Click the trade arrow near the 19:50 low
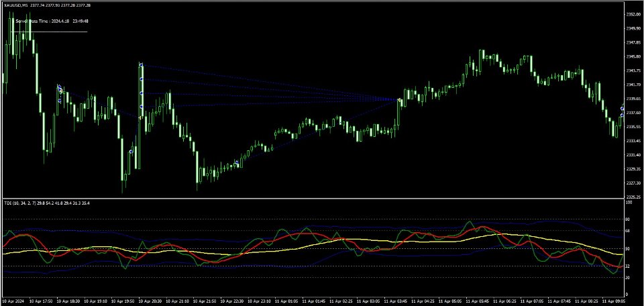This screenshot has width=644, height=306. click(x=131, y=152)
